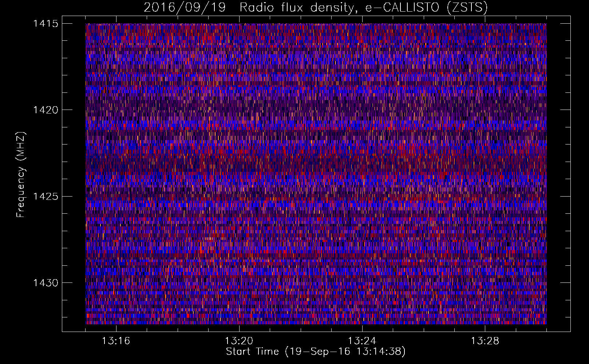This screenshot has width=589, height=364.
Task: Select the 1430 frequency tick label
Action: click(46, 283)
